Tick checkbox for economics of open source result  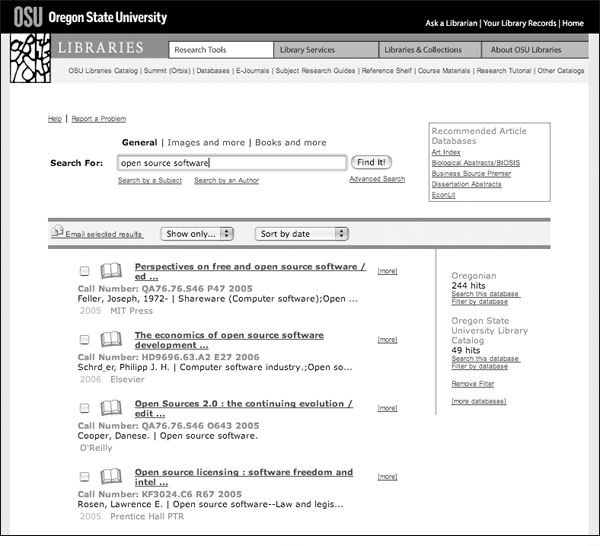pyautogui.click(x=85, y=340)
